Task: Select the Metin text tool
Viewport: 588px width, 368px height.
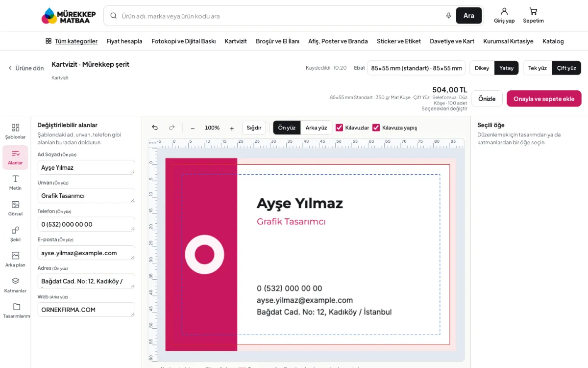Action: coord(15,183)
